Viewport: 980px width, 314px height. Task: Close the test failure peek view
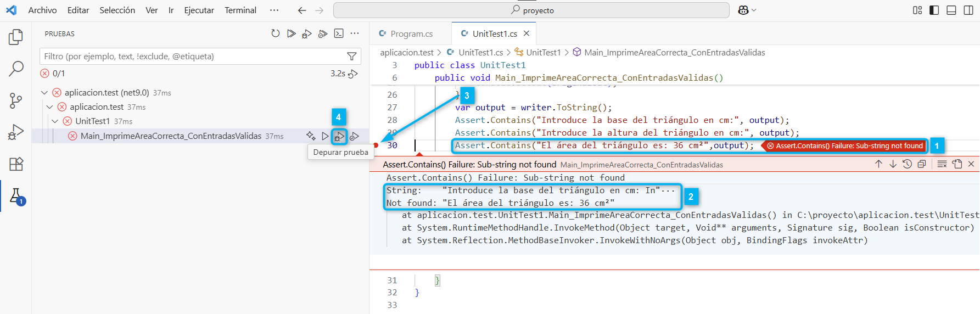pyautogui.click(x=971, y=164)
